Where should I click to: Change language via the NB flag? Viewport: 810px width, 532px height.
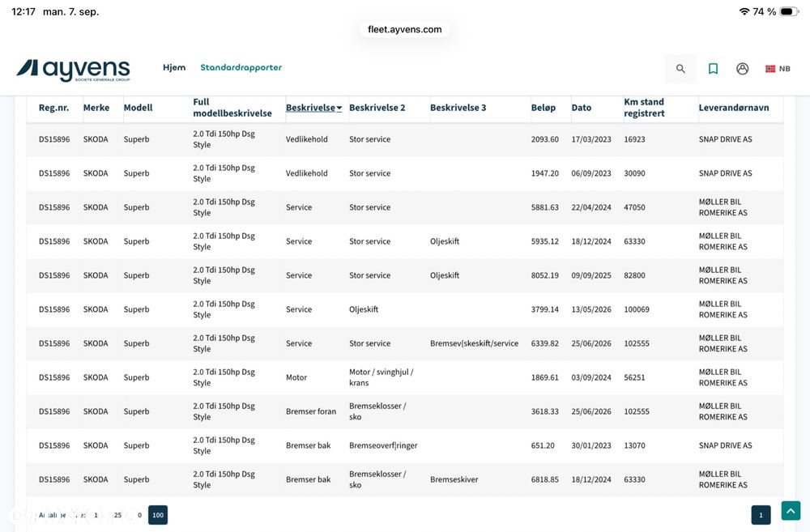coord(778,69)
